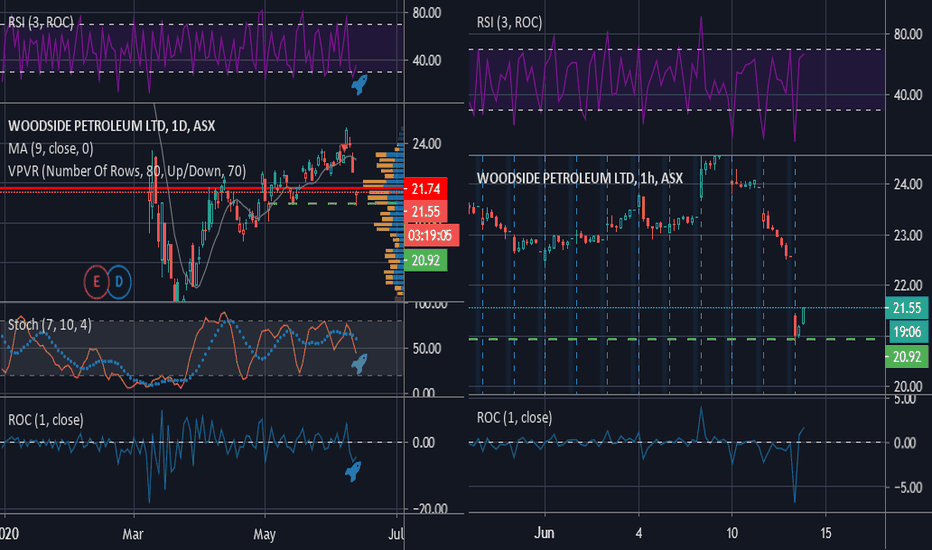Click the VPVR indicator label
The image size is (932, 550).
[127, 171]
